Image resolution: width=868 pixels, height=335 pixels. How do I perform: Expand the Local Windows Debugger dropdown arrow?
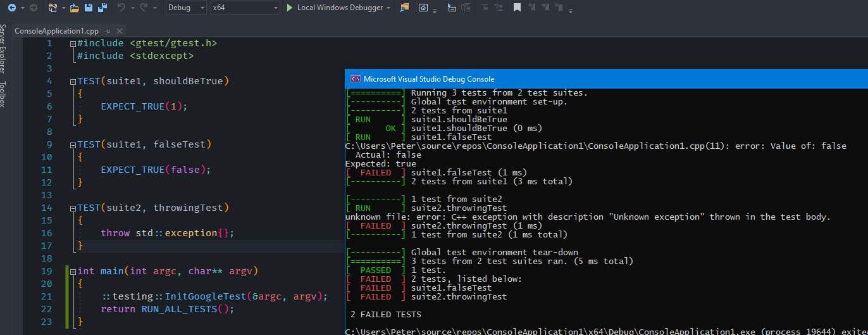click(x=388, y=8)
